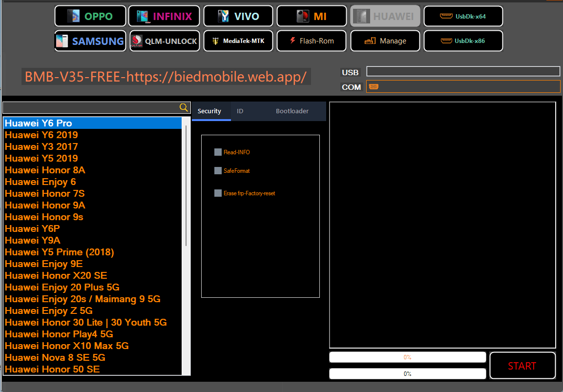Select the QLM-UNLOCK module
The width and height of the screenshot is (563, 392).
click(x=164, y=41)
